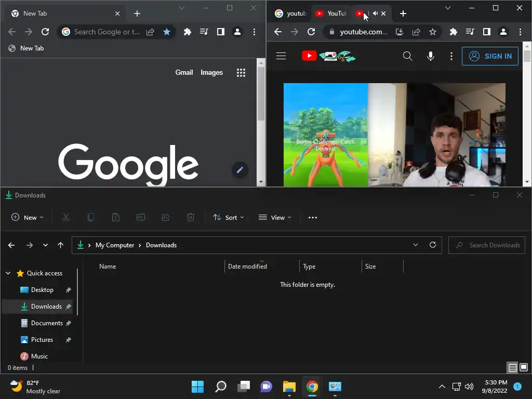The image size is (532, 399).
Task: Click My Computer in breadcrumb path
Action: [115, 245]
